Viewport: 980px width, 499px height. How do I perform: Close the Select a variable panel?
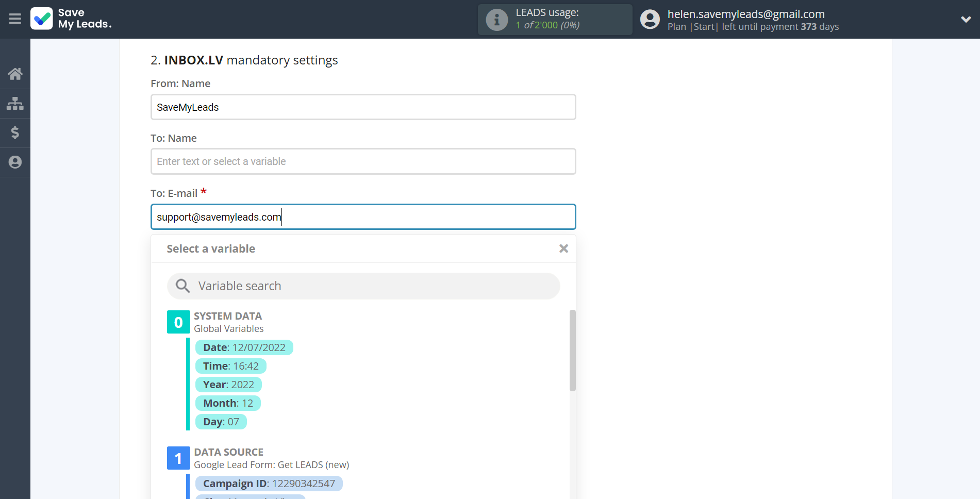[x=563, y=248]
